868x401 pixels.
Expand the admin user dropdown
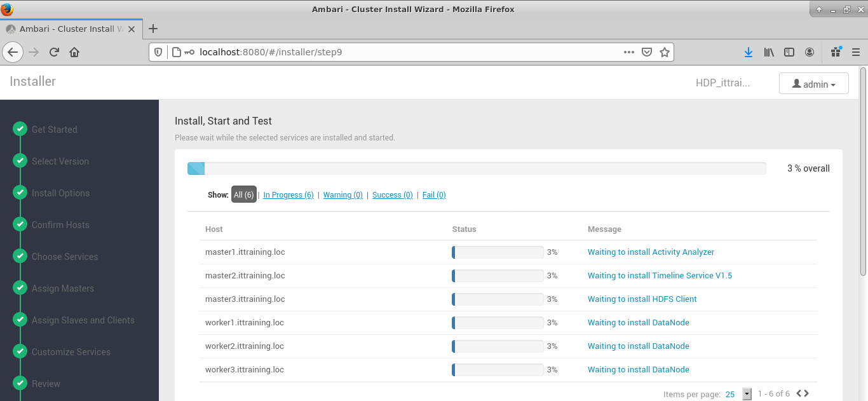tap(813, 84)
